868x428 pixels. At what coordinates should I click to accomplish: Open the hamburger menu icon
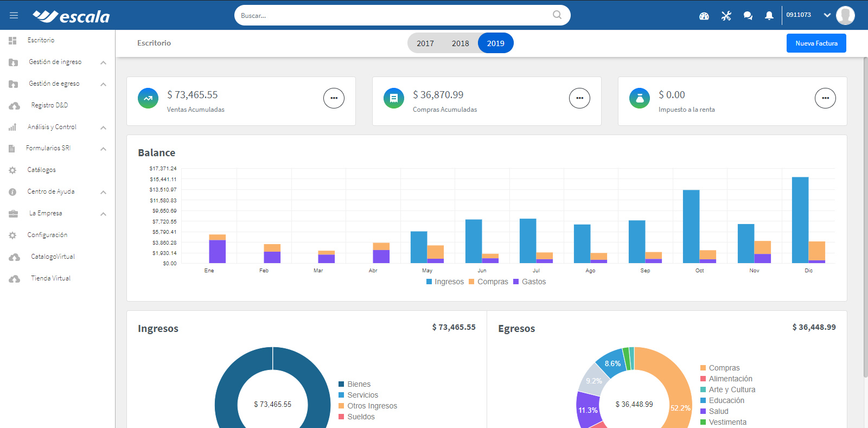click(14, 15)
